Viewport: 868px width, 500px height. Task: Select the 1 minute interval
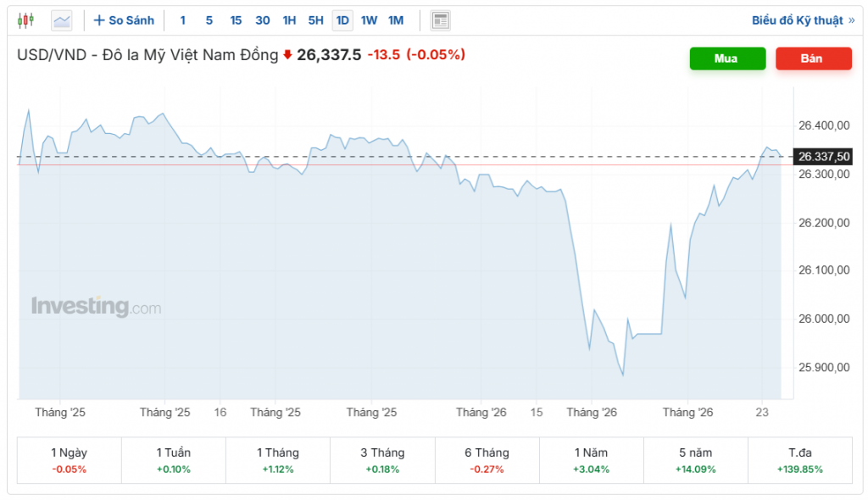[182, 20]
